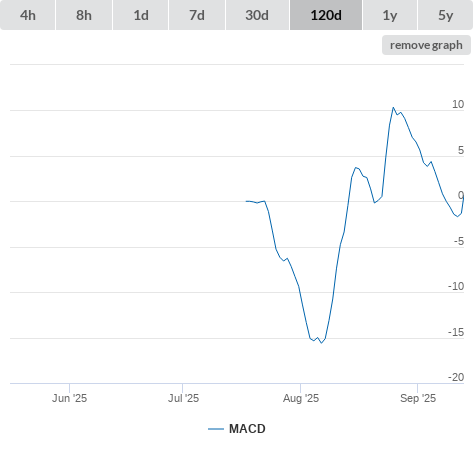Click the blue MACD legend line swatch

[216, 429]
